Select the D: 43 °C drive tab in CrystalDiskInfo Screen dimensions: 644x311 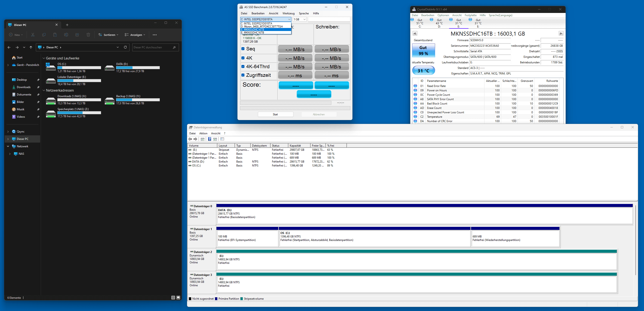tap(439, 23)
